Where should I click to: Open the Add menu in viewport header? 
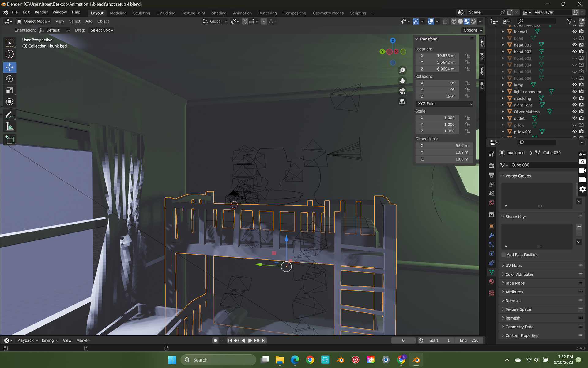(89, 21)
